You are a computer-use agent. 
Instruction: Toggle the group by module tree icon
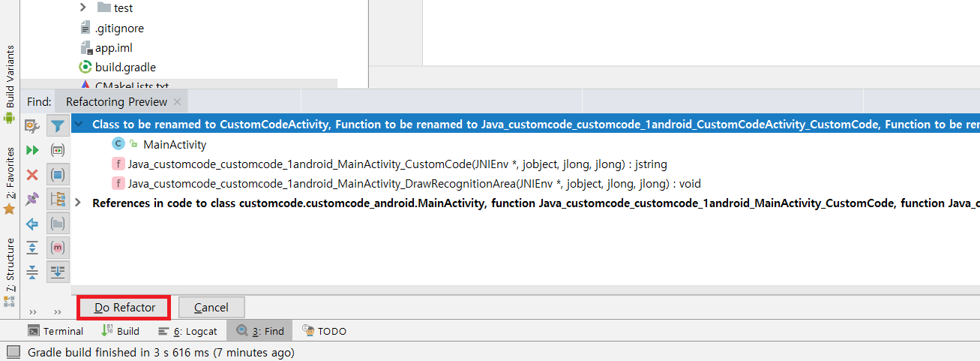[x=58, y=199]
